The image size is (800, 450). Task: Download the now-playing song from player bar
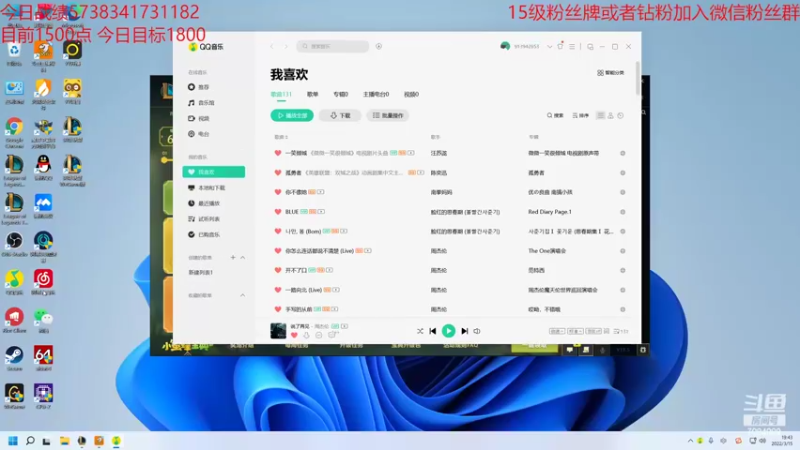[306, 335]
